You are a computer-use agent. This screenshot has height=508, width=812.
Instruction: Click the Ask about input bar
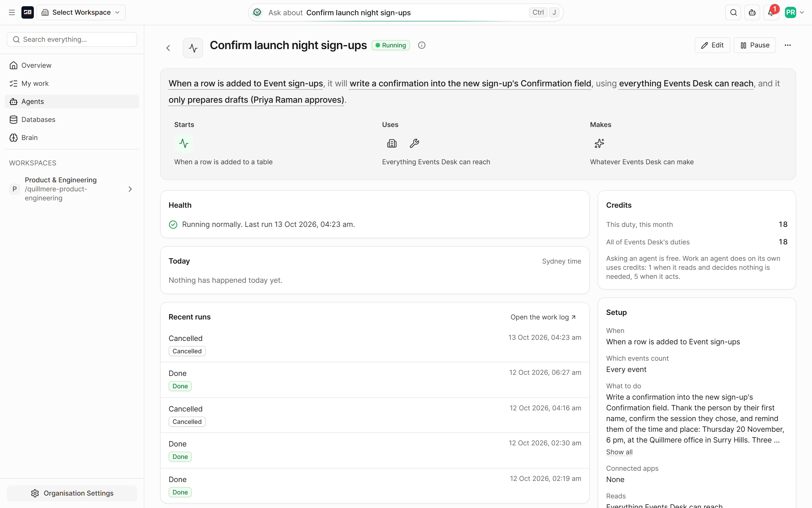pyautogui.click(x=406, y=12)
